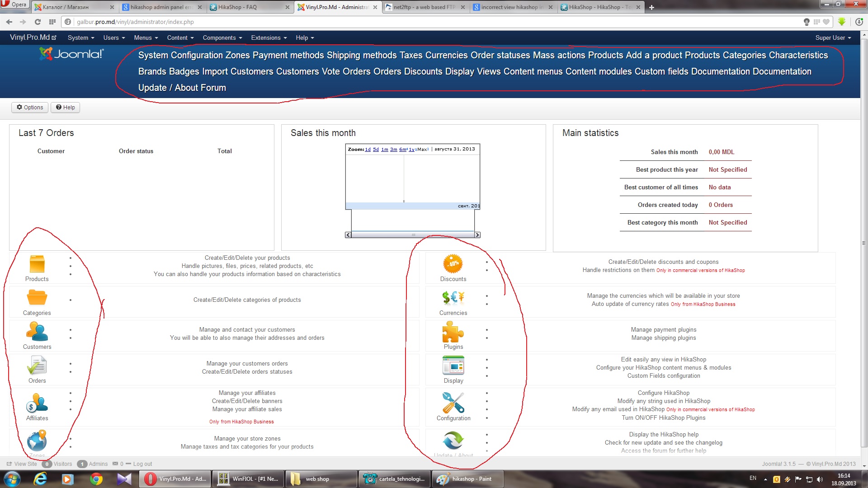This screenshot has height=488, width=868.
Task: Click the Plugins puzzle piece icon
Action: click(x=453, y=332)
